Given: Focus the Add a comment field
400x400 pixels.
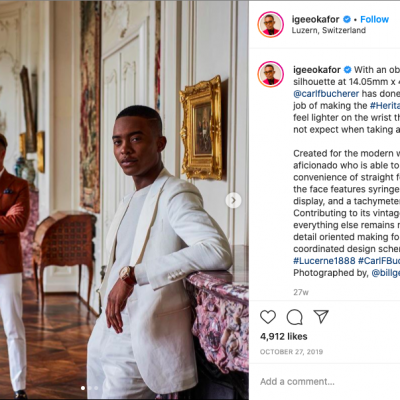Looking at the screenshot, I should pos(324,381).
